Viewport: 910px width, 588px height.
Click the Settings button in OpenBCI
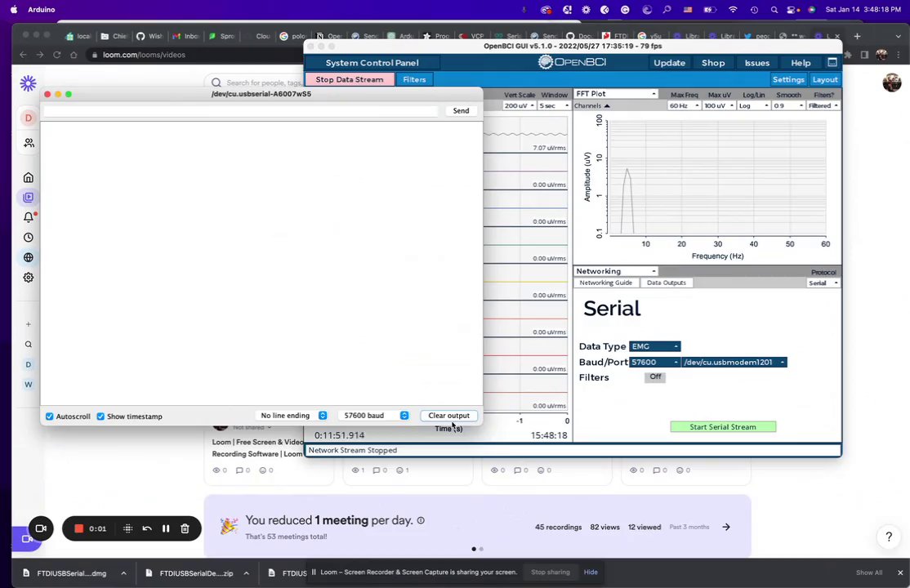tap(788, 79)
